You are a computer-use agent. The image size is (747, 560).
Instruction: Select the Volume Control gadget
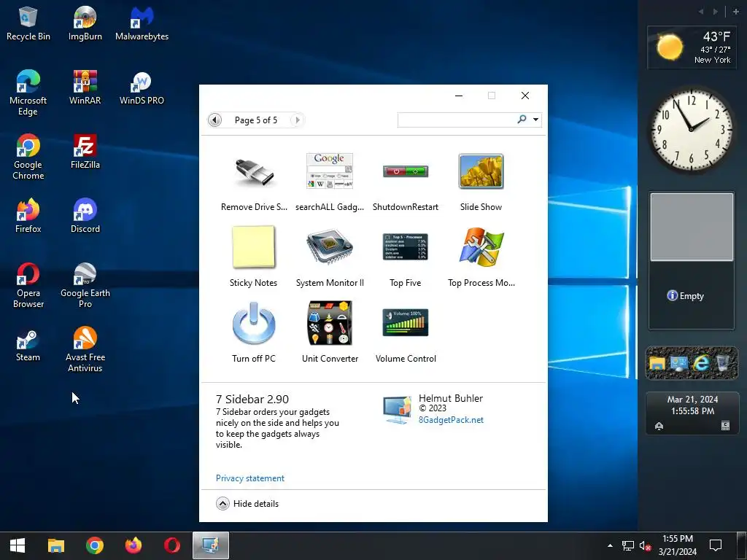pos(406,332)
